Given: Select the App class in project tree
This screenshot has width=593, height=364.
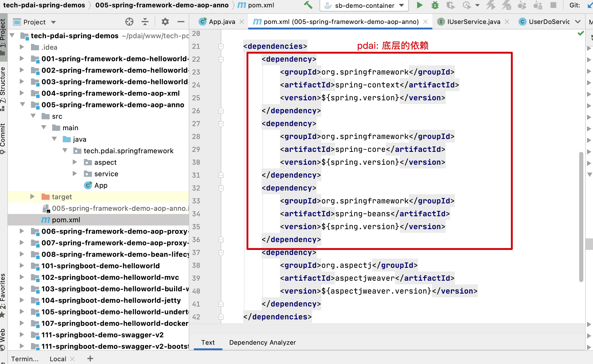Looking at the screenshot, I should pos(101,185).
